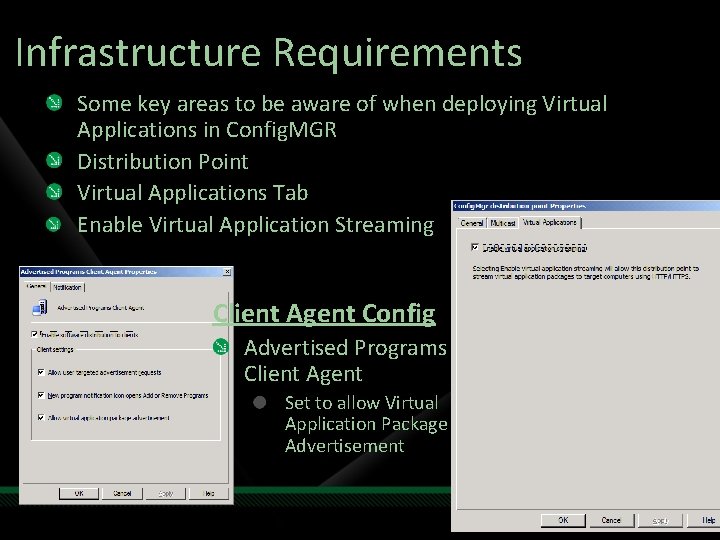Click the green bullet beside Virtual Applications Tab
This screenshot has height=540, width=720.
[54, 191]
